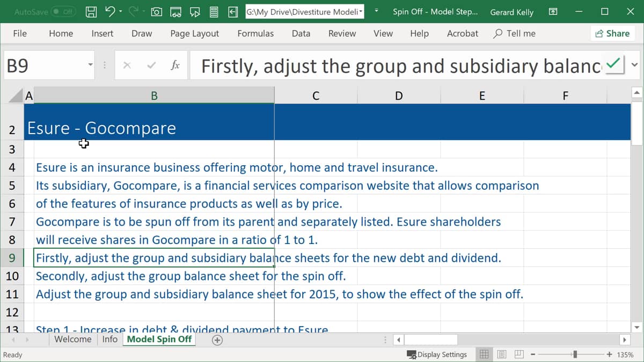
Task: Switch to the View ribbon tab
Action: [x=383, y=33]
